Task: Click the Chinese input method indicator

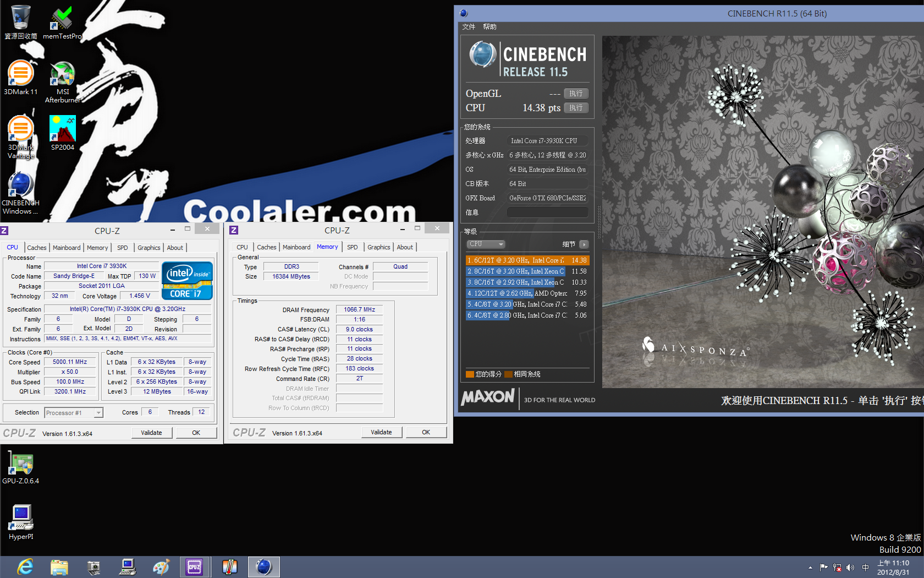Action: click(x=865, y=568)
